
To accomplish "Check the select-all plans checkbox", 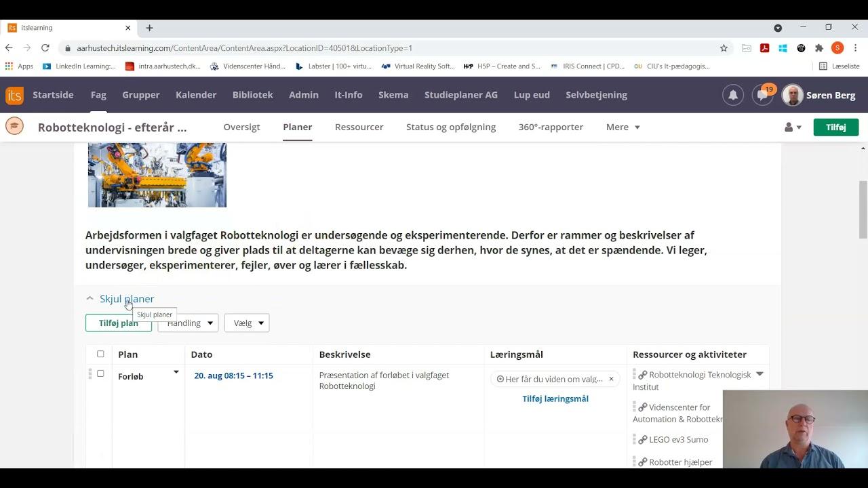I will coord(100,354).
